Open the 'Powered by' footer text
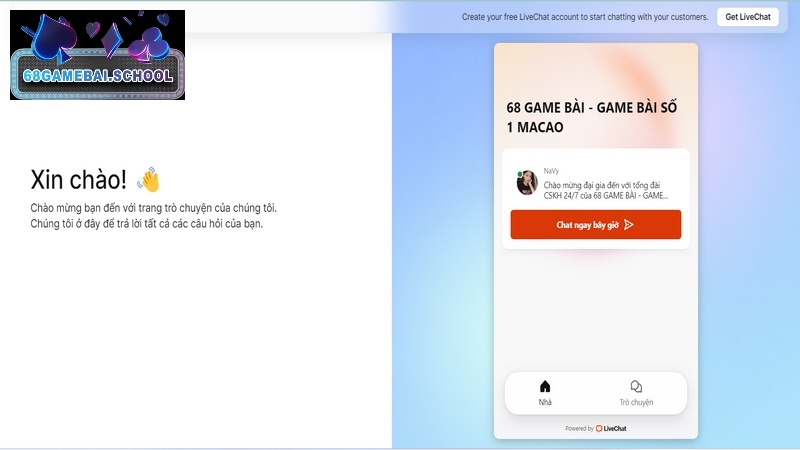 point(579,428)
